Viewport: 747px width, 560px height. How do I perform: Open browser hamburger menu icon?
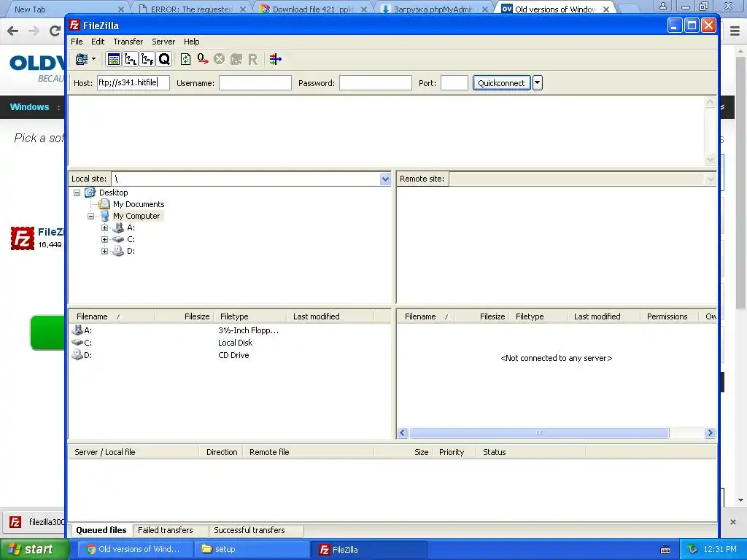[x=735, y=31]
